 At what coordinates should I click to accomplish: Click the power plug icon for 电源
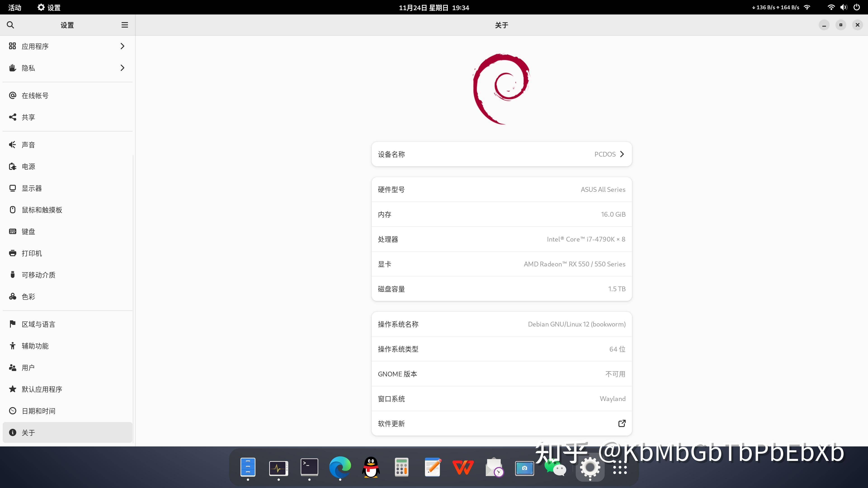click(x=12, y=167)
